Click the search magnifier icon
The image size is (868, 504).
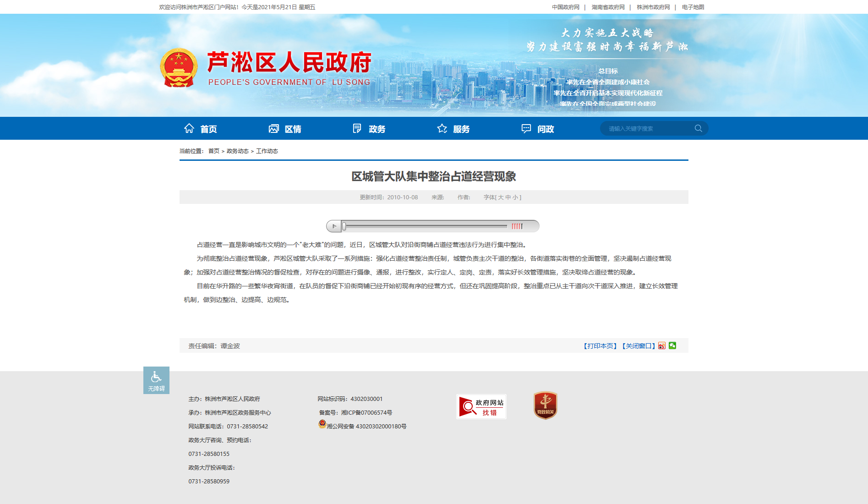coord(698,128)
